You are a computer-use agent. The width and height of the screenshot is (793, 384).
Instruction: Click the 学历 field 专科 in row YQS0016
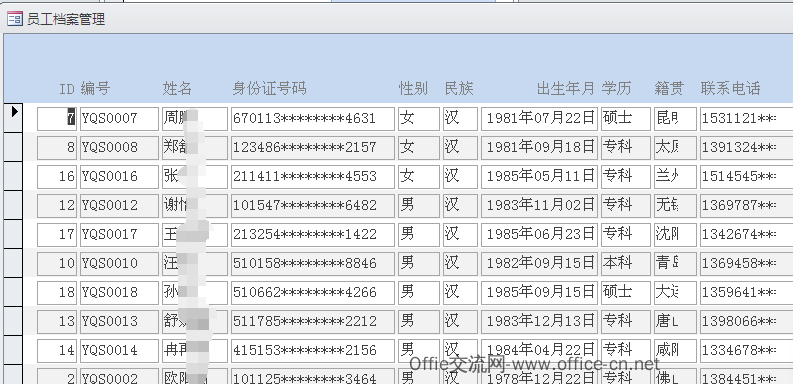(x=626, y=177)
